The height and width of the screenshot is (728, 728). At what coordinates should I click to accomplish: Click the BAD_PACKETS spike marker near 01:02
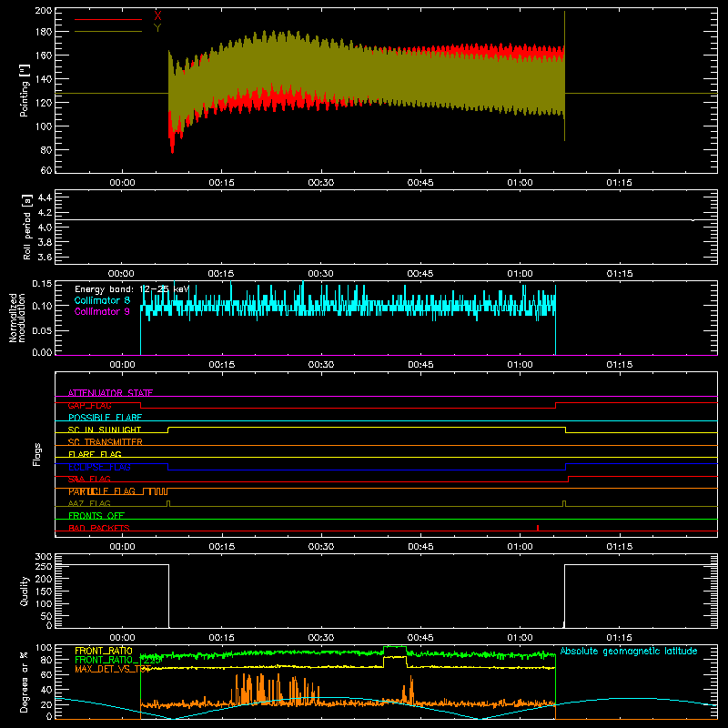(538, 528)
